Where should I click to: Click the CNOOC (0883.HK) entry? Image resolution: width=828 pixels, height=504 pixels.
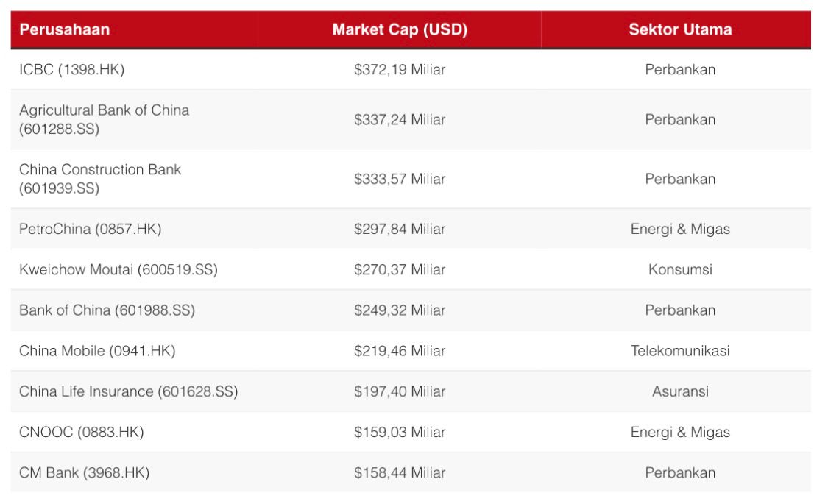pyautogui.click(x=82, y=432)
